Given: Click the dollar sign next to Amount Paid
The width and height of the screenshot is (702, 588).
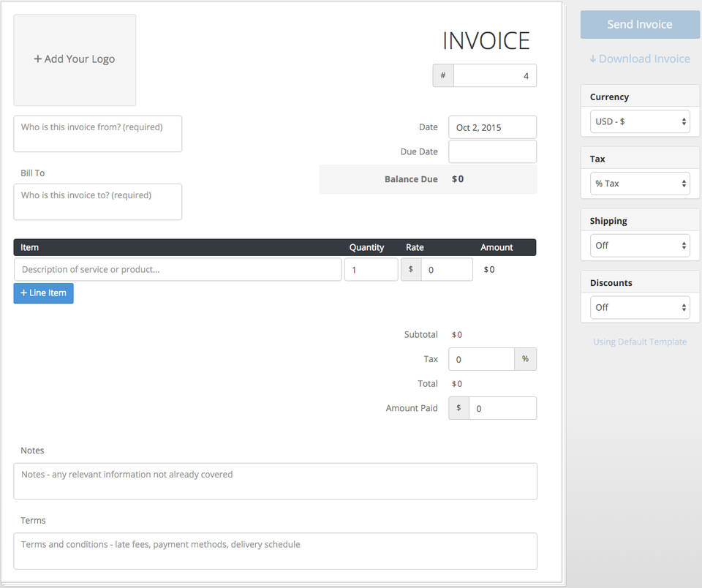Looking at the screenshot, I should click(458, 408).
